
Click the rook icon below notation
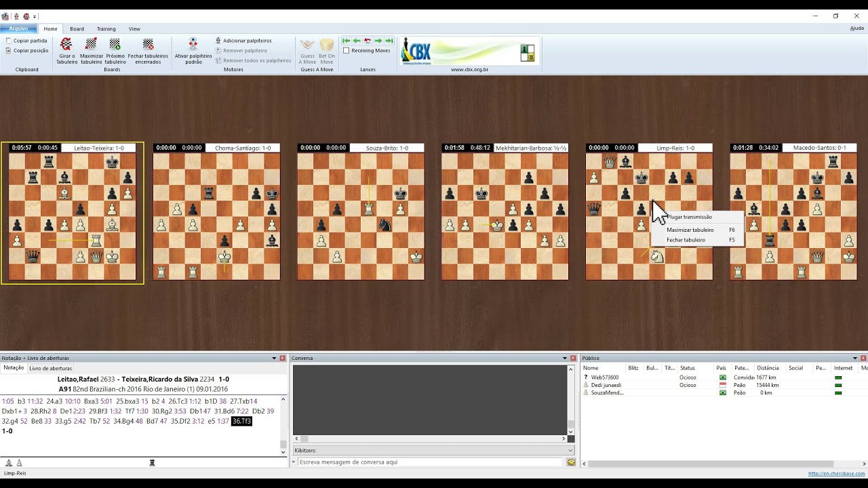pyautogui.click(x=152, y=462)
